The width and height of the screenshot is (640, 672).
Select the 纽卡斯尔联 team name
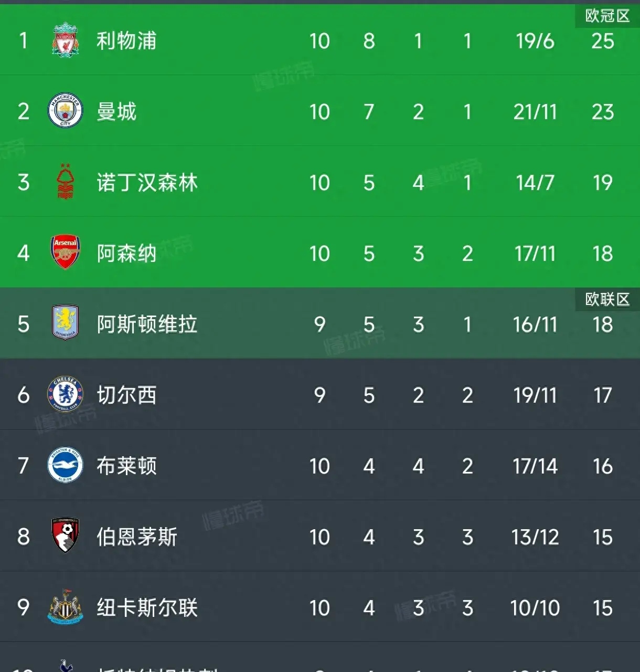coord(147,607)
